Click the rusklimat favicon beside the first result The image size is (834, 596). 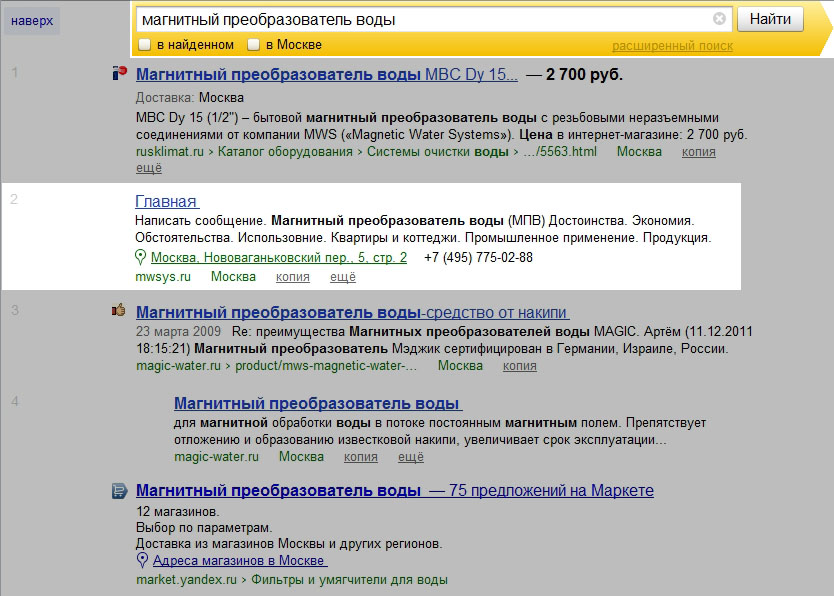point(120,73)
